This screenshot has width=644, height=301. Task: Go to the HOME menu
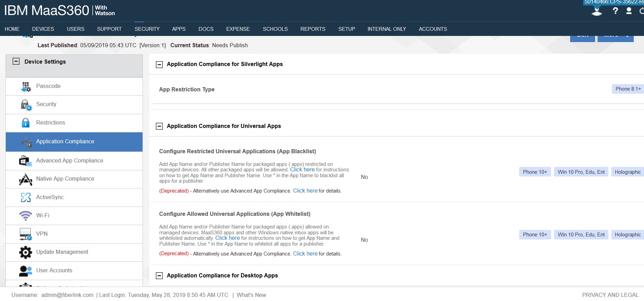12,29
